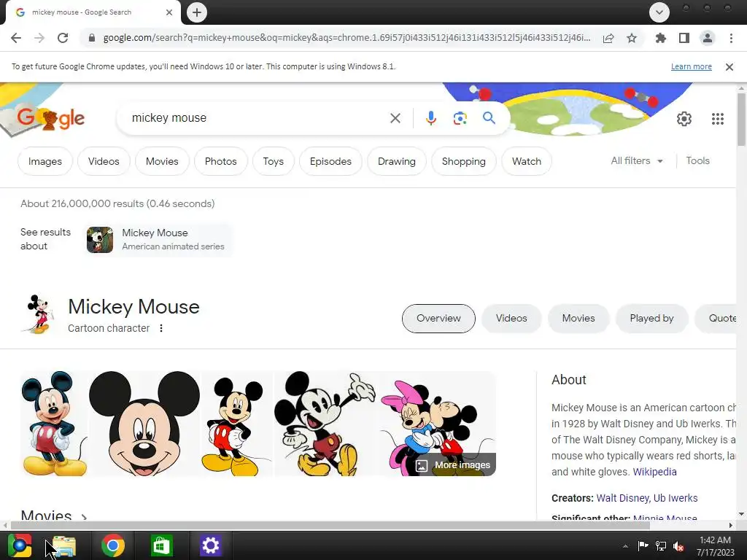
Task: Open the Learn more link
Action: [692, 66]
